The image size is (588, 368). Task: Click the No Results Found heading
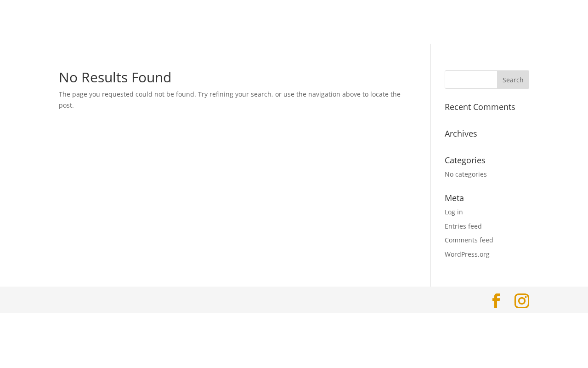tap(115, 77)
